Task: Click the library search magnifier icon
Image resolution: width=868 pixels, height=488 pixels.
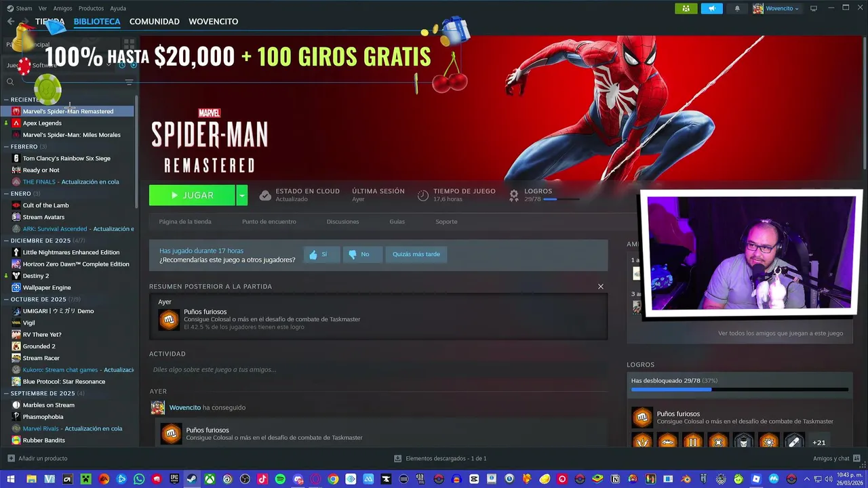Action: pos(10,82)
